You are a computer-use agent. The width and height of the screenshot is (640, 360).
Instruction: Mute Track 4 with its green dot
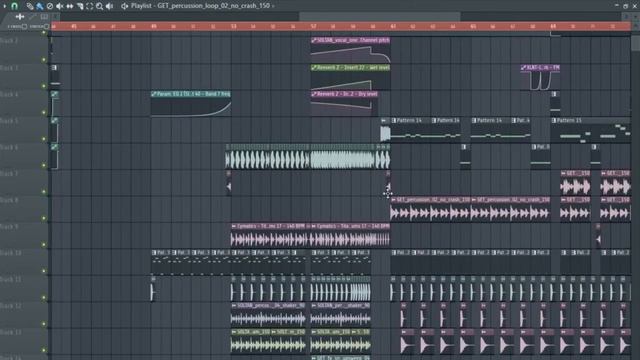click(x=44, y=112)
